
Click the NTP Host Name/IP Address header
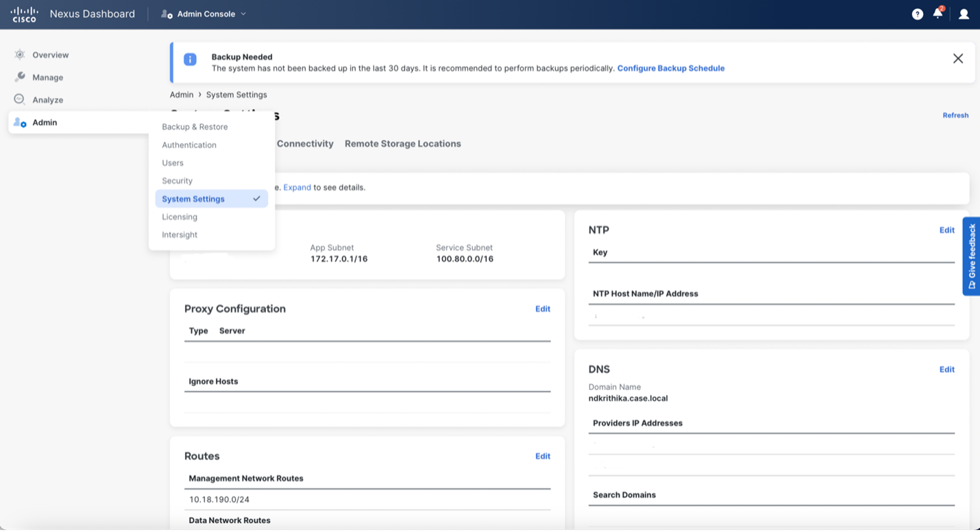646,293
